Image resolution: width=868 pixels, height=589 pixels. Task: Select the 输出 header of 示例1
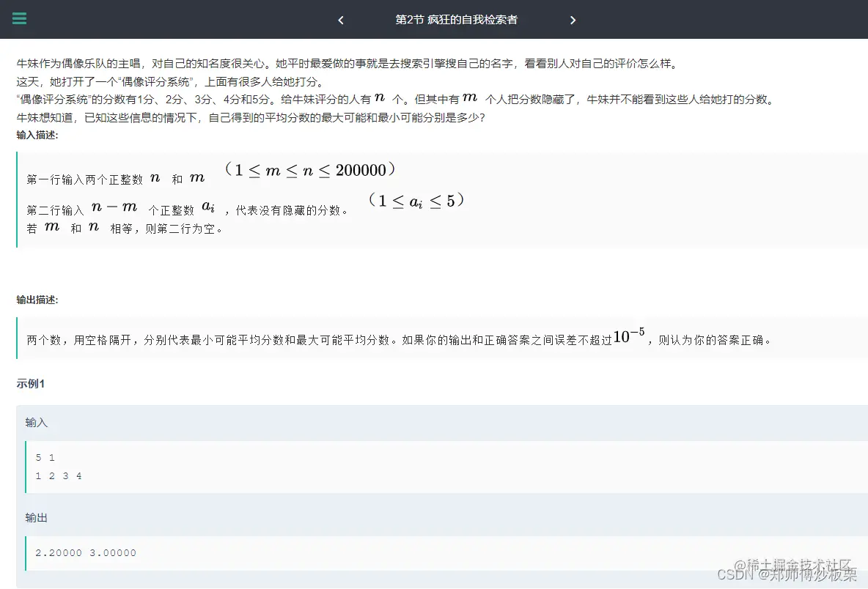[x=37, y=516]
